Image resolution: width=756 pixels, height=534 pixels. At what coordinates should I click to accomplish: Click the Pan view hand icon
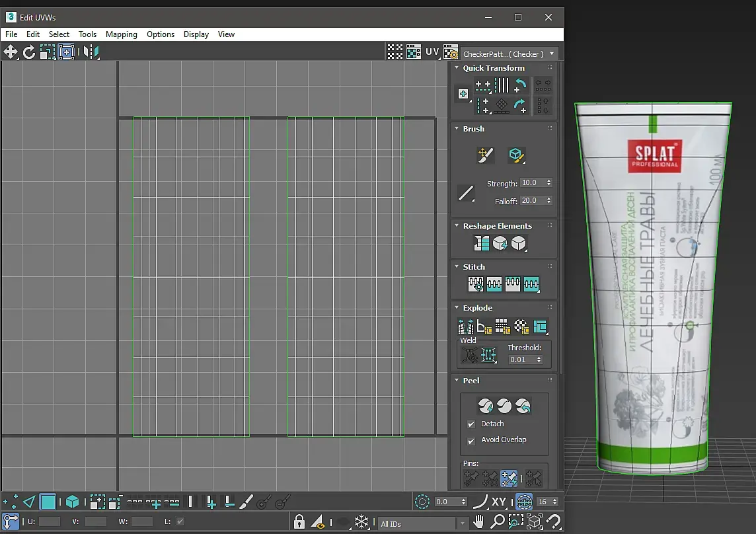point(479,522)
